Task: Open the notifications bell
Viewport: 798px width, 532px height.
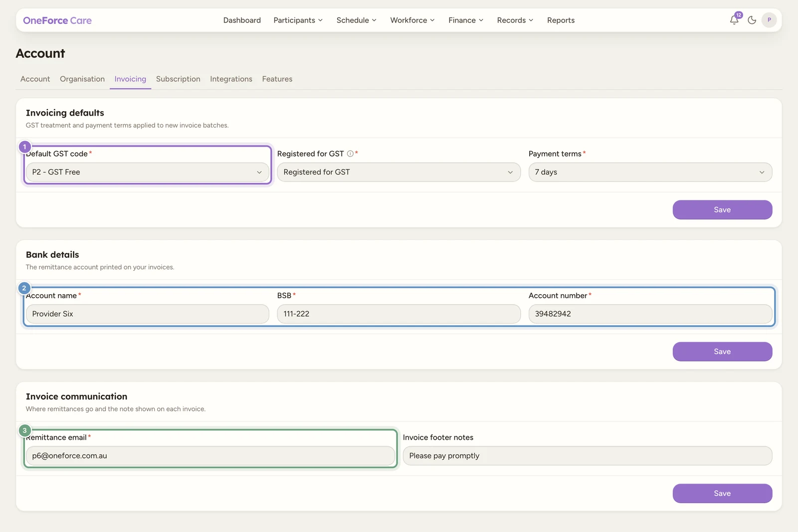Action: (734, 20)
